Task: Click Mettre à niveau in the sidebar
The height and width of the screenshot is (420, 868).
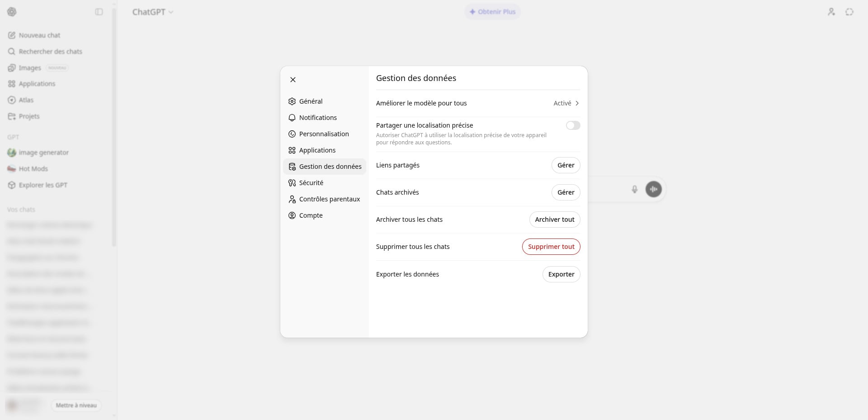Action: (76, 406)
